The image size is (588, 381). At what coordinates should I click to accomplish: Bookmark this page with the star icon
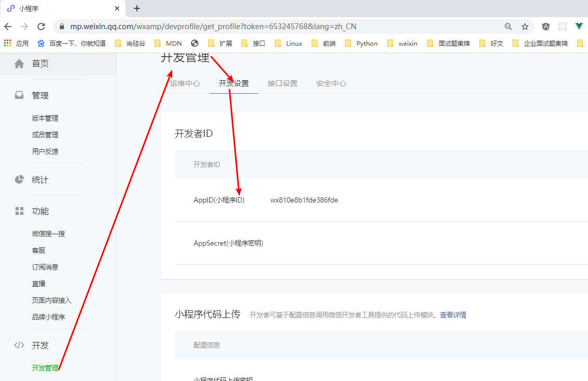point(525,27)
